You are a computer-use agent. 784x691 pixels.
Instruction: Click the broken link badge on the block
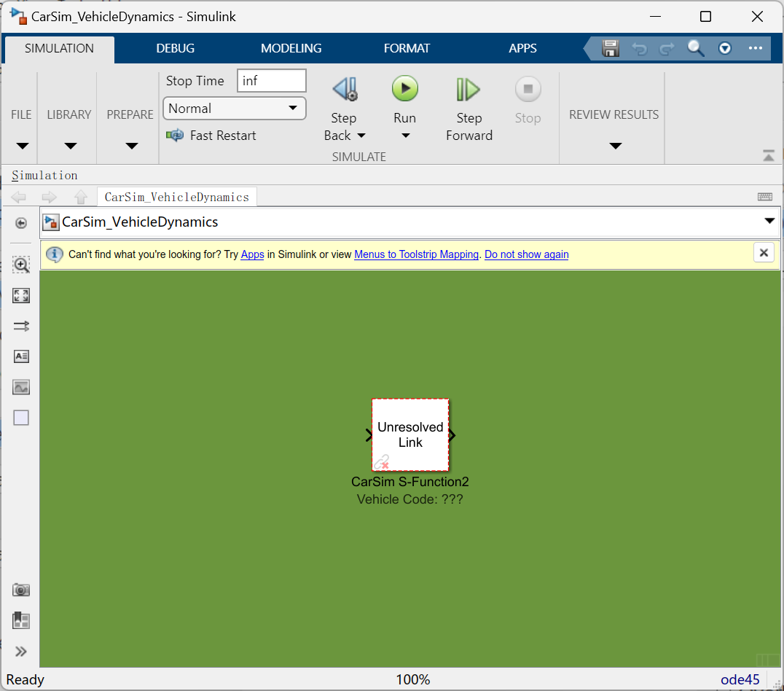[x=382, y=462]
